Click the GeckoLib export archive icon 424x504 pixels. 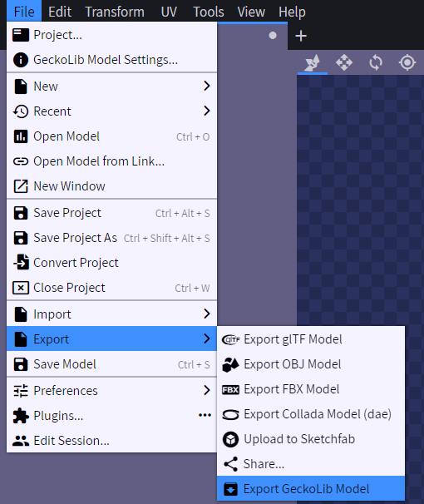pos(230,489)
